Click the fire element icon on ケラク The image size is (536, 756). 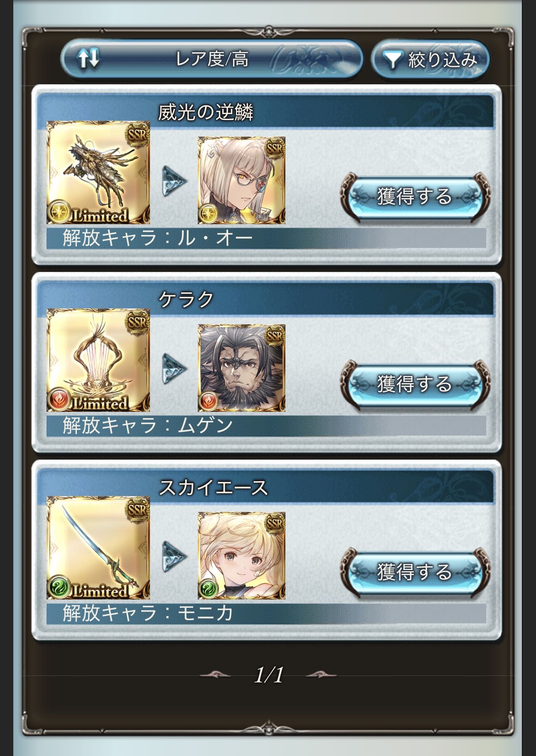click(x=59, y=400)
